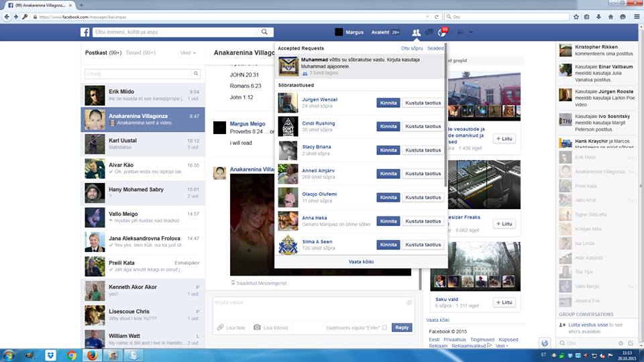Confirm Jürgen Wenzel friend request
Screen dimensions: 644x362
click(388, 103)
